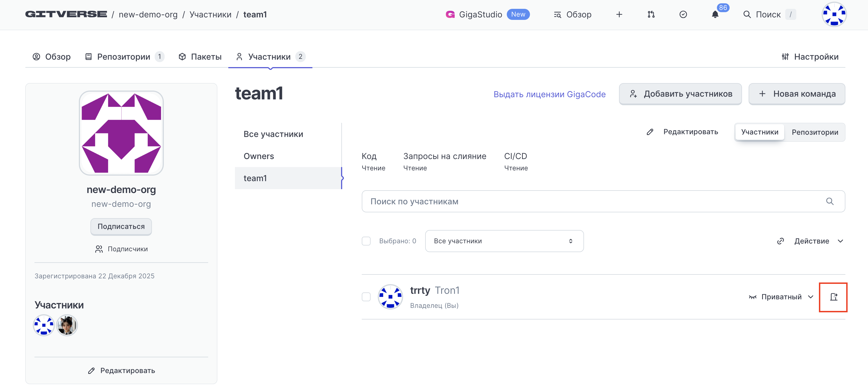868x391 pixels.
Task: Click the magnifier icon in member search
Action: [x=830, y=201]
